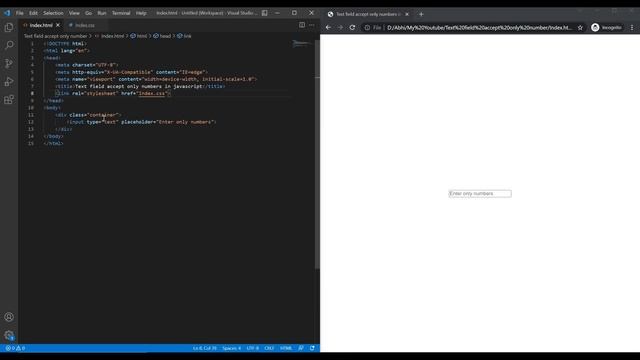
Task: Change language mode via HTML status item
Action: click(x=286, y=348)
